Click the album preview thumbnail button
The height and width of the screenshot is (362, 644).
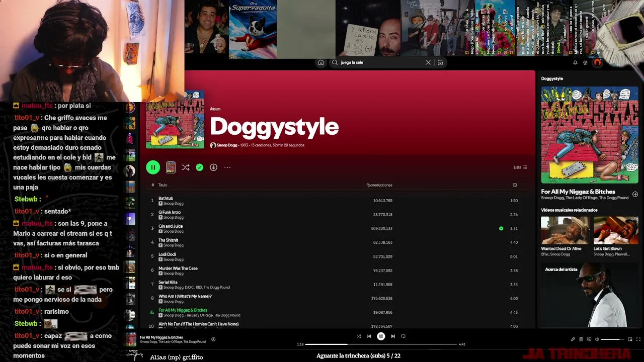(171, 167)
